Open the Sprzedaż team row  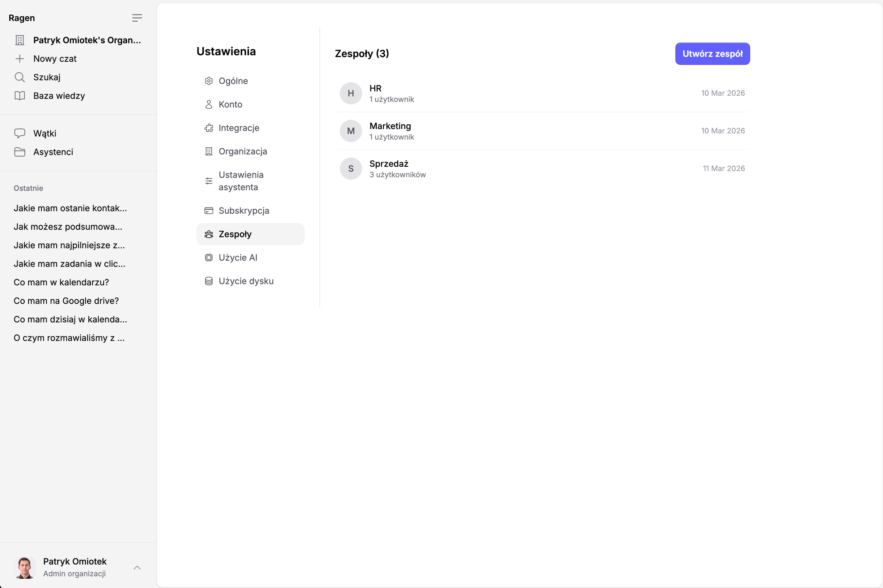(541, 169)
